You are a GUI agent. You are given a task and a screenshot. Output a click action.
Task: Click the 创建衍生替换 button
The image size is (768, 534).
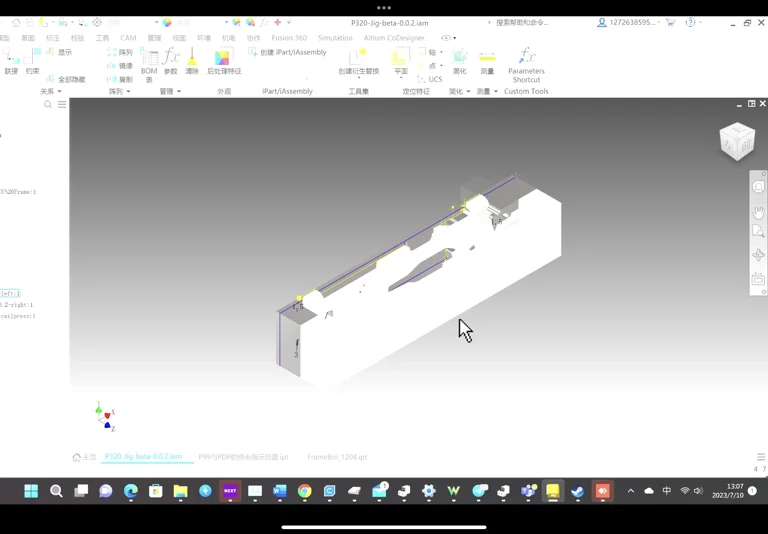pyautogui.click(x=359, y=61)
